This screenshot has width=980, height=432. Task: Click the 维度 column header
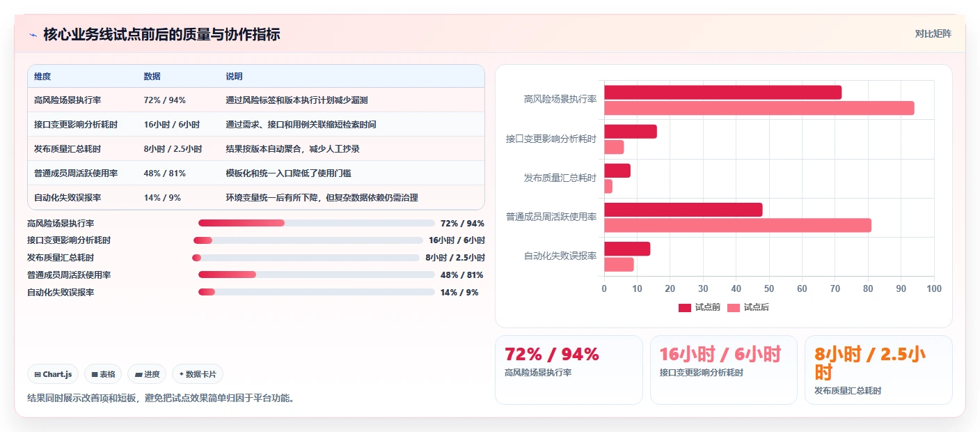click(x=42, y=77)
